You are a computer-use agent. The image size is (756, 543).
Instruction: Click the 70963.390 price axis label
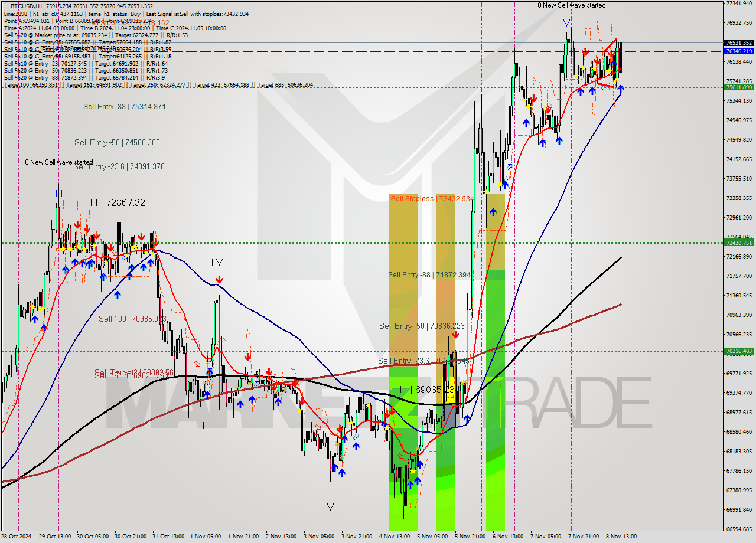(739, 315)
